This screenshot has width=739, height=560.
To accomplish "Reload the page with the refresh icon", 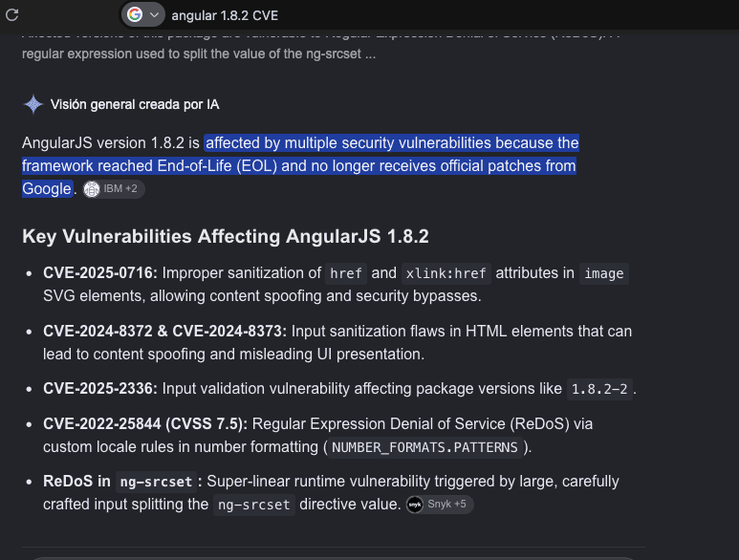I will point(11,15).
